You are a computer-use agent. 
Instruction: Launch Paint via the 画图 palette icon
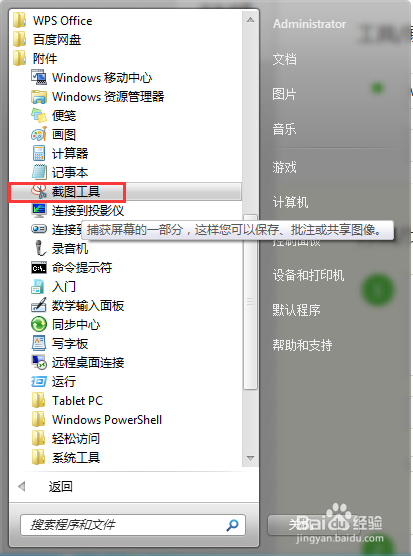[39, 134]
